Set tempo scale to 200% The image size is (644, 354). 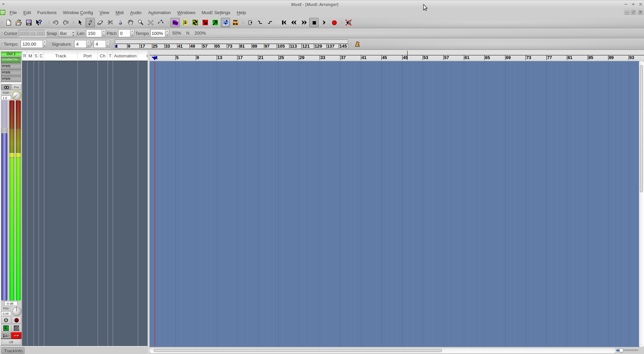[x=200, y=33]
